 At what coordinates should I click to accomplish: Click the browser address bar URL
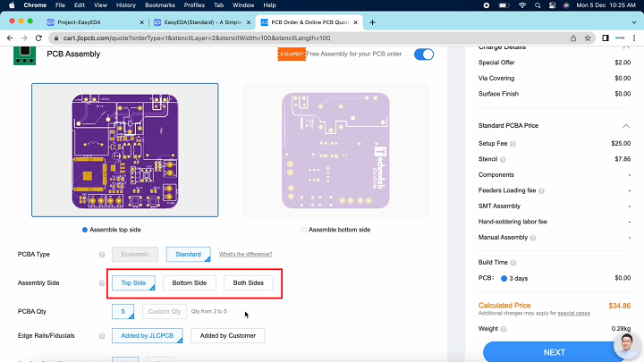click(197, 38)
